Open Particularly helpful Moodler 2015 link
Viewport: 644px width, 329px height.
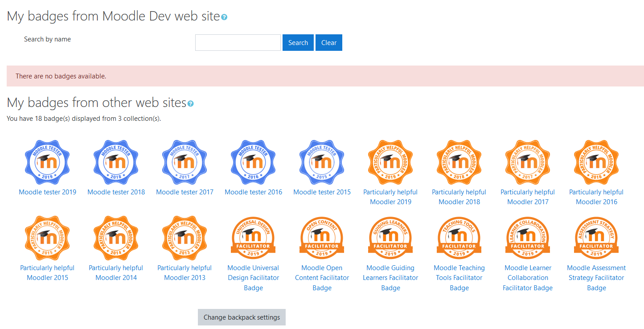48,273
